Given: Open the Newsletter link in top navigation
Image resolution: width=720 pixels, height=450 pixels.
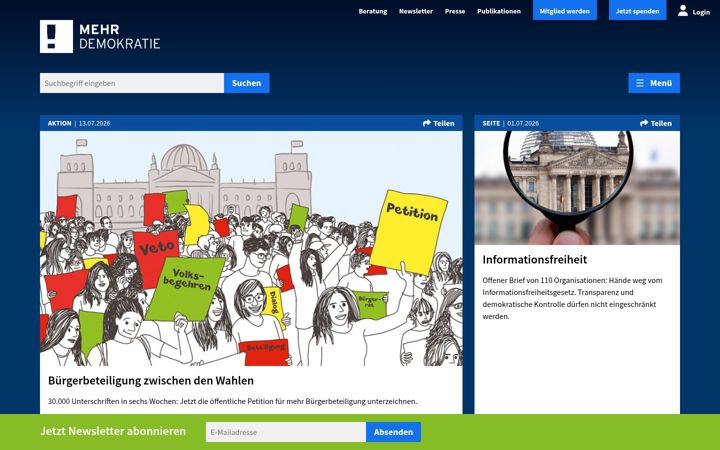Looking at the screenshot, I should click(x=416, y=11).
